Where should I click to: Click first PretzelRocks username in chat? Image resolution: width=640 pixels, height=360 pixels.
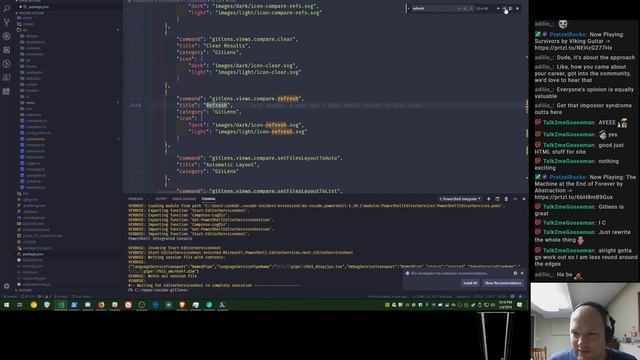(x=567, y=35)
